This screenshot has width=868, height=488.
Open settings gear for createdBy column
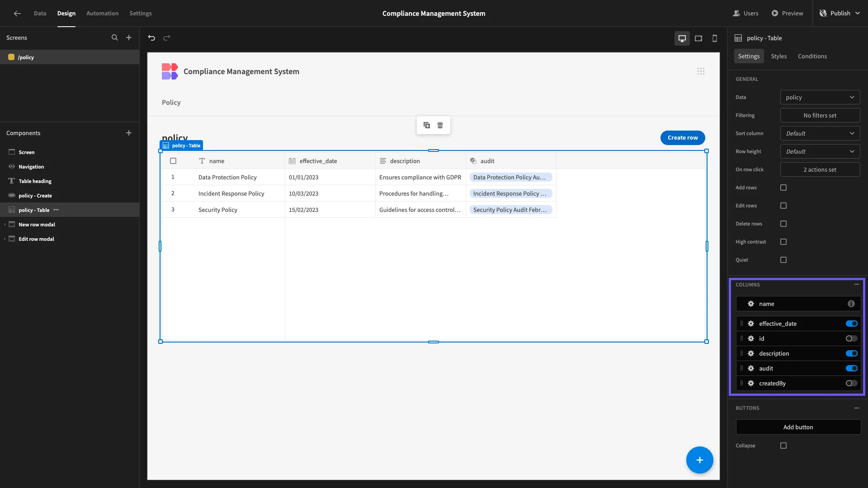pos(751,383)
